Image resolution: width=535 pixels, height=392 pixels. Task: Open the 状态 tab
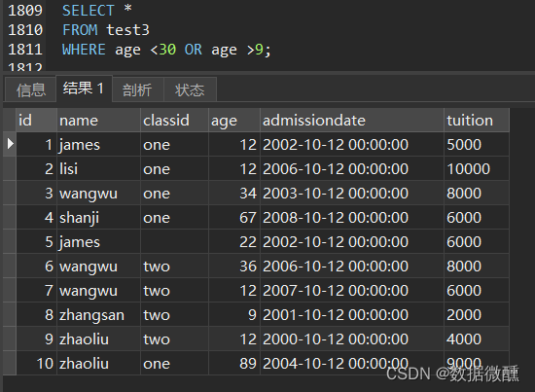(190, 89)
